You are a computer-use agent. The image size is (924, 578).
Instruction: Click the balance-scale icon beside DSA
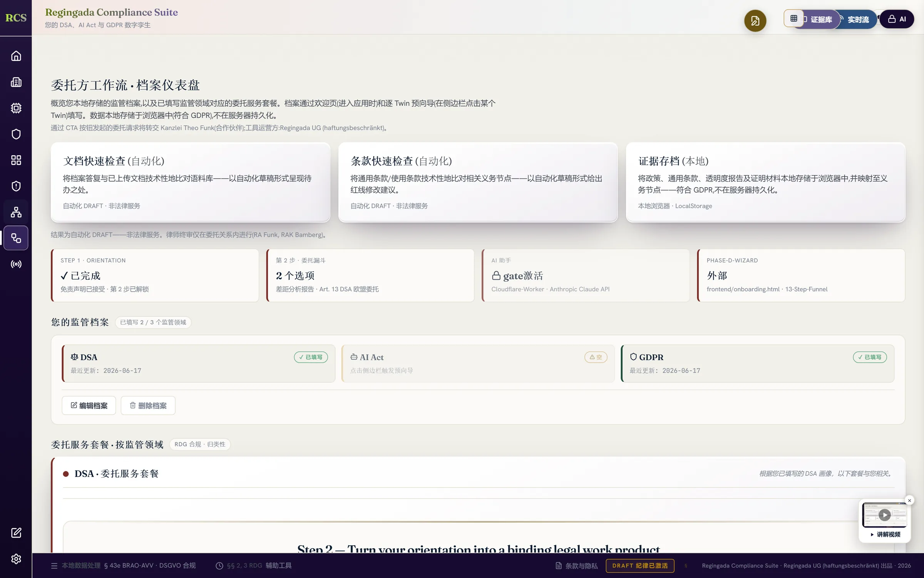[74, 357]
